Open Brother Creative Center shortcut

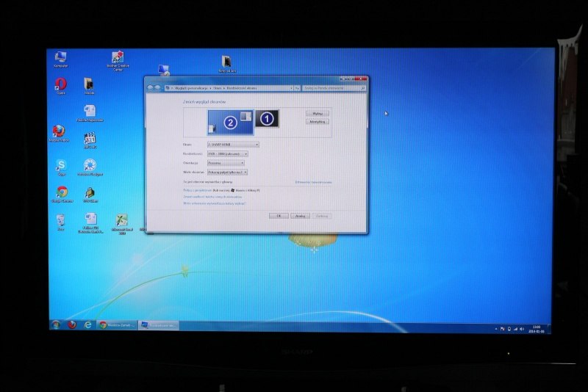(118, 58)
